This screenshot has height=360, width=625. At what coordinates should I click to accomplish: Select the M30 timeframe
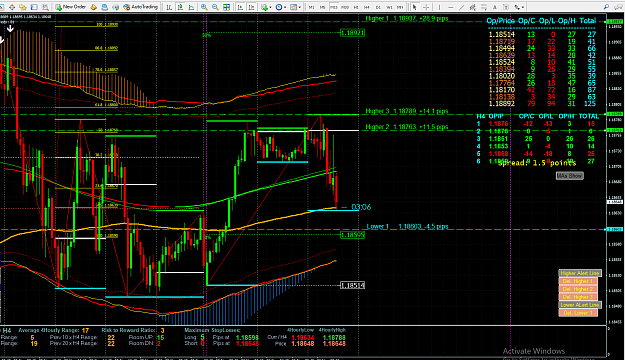[x=345, y=7]
